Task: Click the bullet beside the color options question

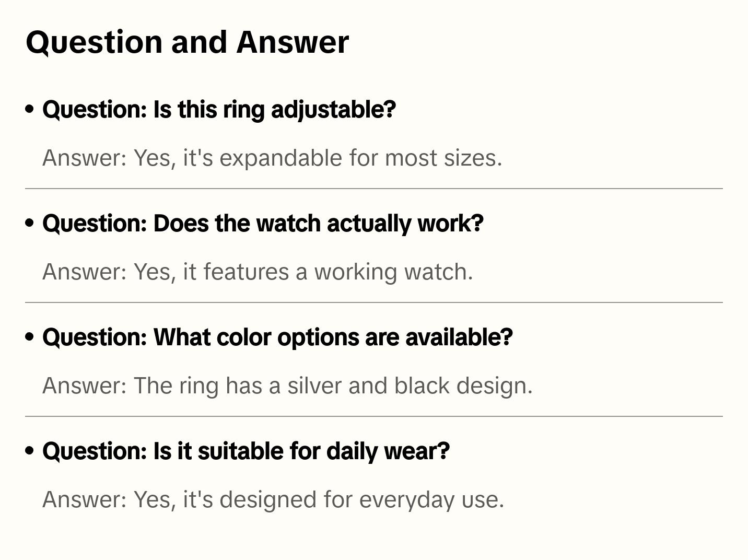Action: 30,337
